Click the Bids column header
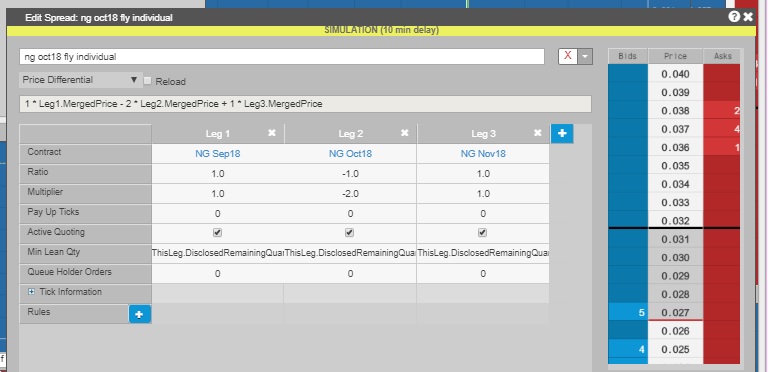The image size is (771, 372). click(x=628, y=56)
